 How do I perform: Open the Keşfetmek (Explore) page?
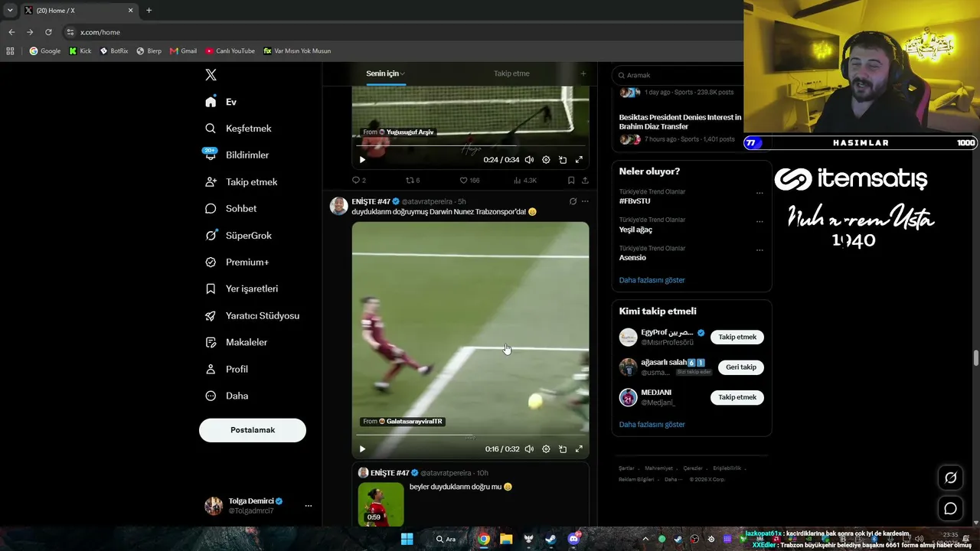tap(238, 129)
